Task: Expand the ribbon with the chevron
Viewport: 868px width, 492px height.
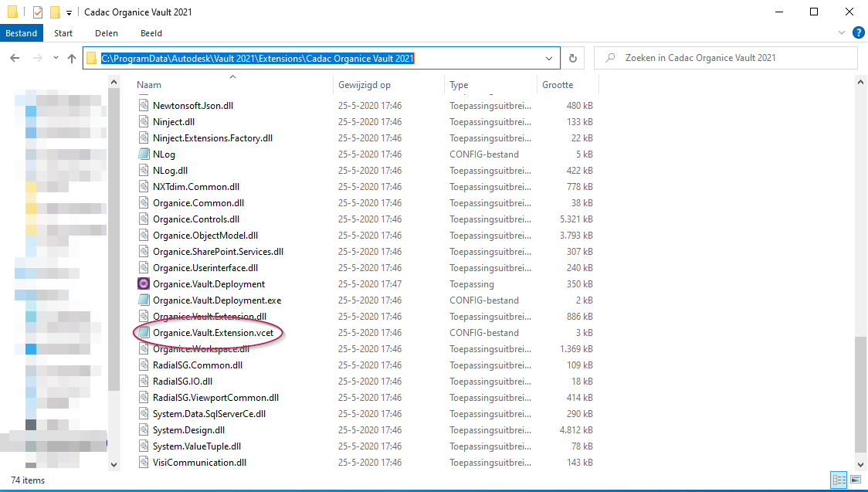Action: point(842,33)
